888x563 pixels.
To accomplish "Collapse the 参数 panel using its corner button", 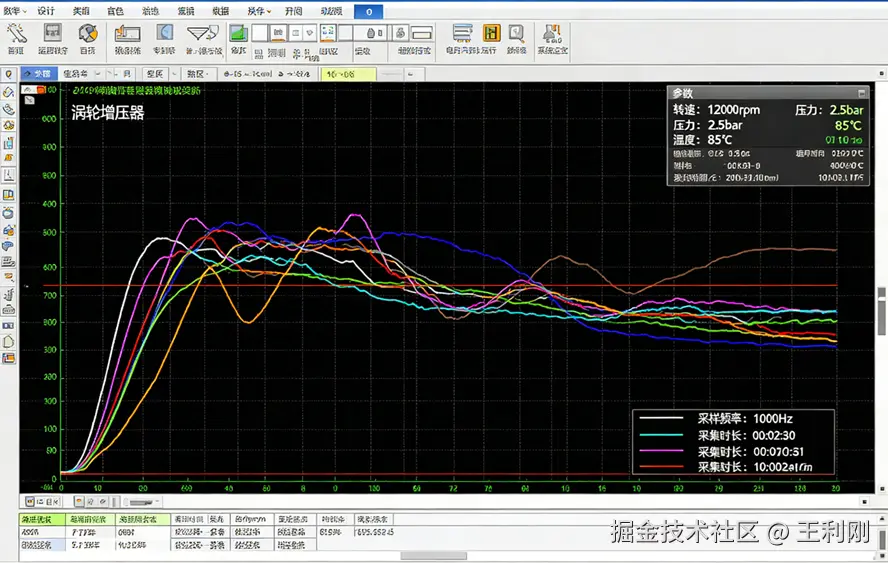I will (861, 93).
